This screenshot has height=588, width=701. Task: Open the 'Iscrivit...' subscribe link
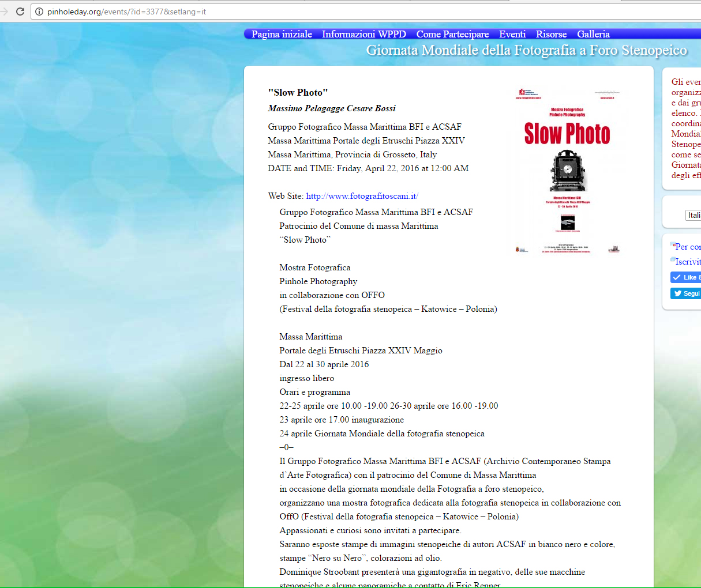pyautogui.click(x=688, y=262)
